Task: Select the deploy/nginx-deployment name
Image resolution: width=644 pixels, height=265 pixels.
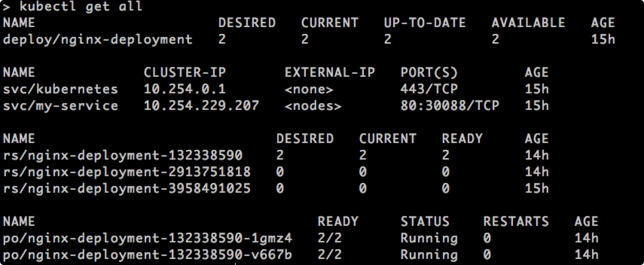Action: click(98, 40)
